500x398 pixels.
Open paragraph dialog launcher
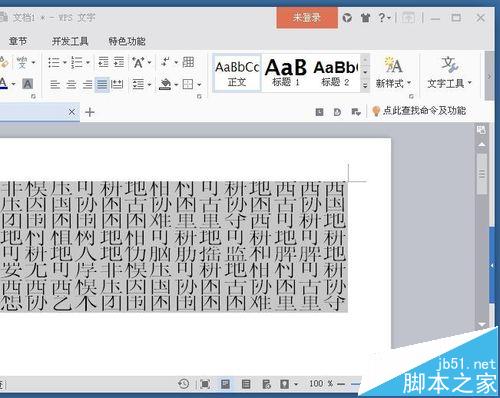(x=199, y=97)
